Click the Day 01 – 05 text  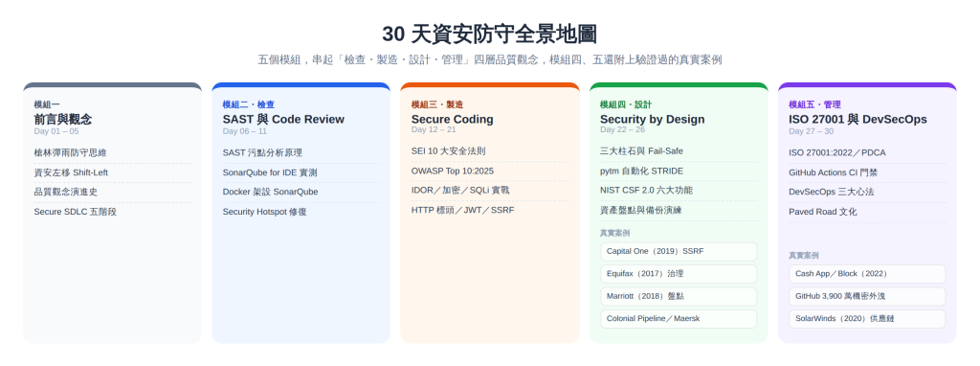56,131
